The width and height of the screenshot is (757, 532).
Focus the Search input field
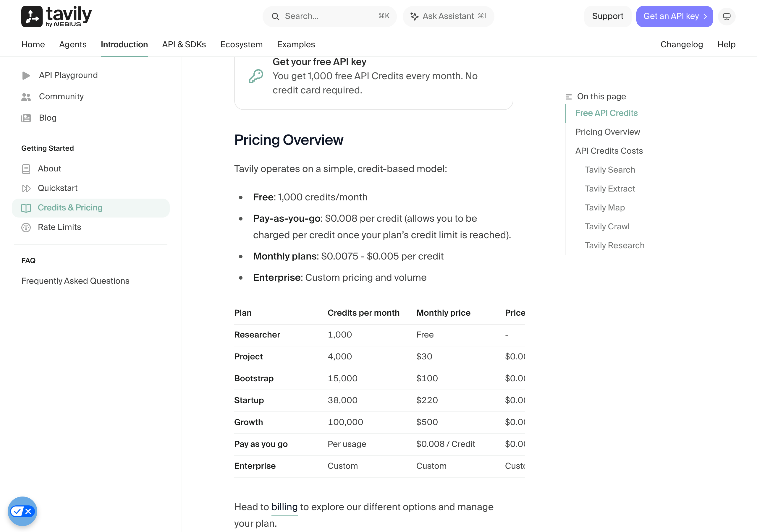329,17
